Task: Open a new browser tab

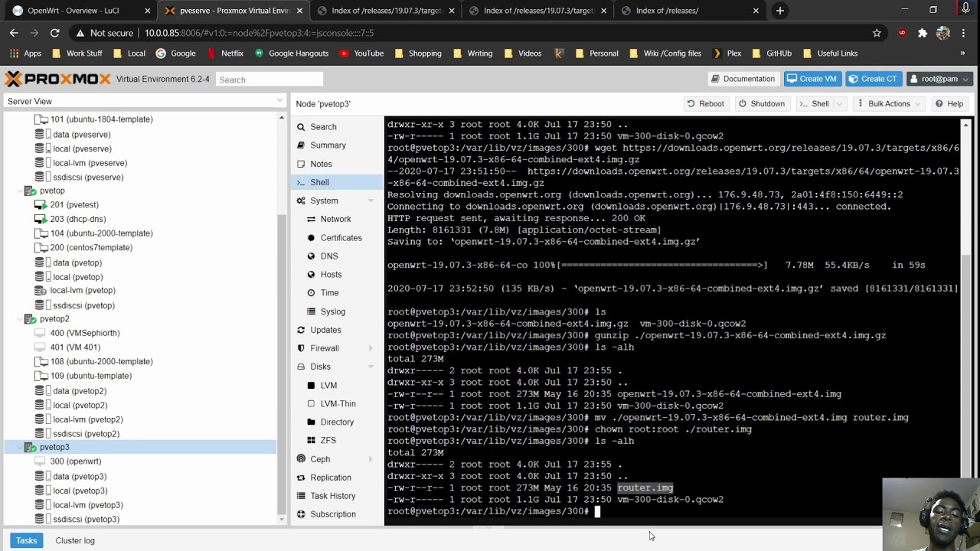Action: click(779, 11)
